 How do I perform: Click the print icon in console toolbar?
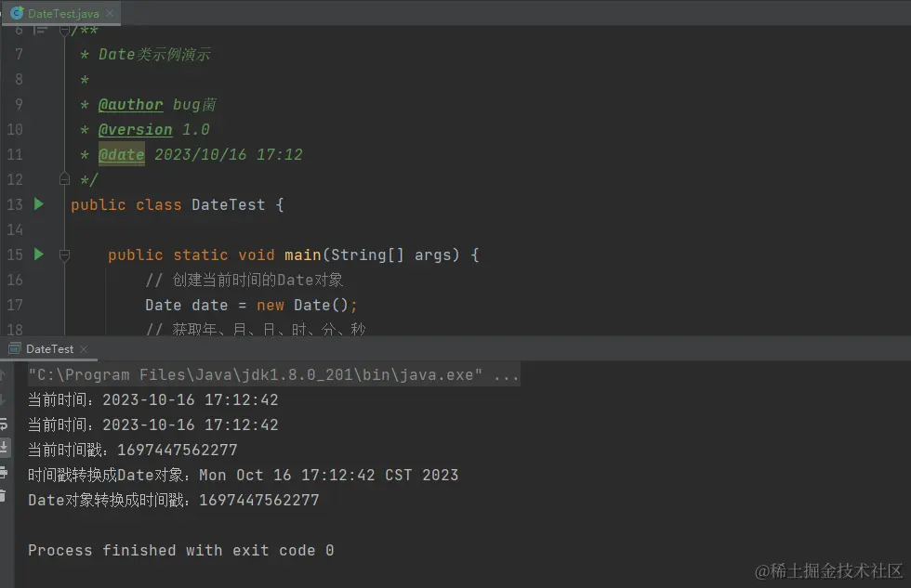click(4, 472)
